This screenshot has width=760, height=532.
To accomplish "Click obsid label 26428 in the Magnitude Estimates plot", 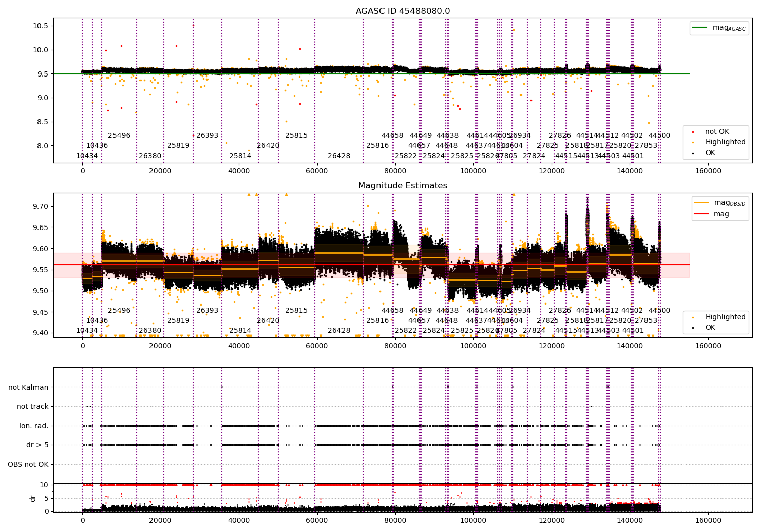I will tap(339, 331).
